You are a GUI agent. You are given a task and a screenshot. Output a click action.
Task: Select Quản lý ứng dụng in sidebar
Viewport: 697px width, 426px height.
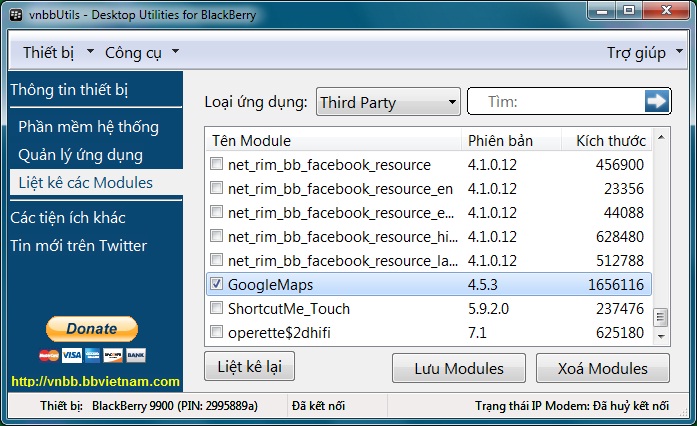pyautogui.click(x=80, y=155)
